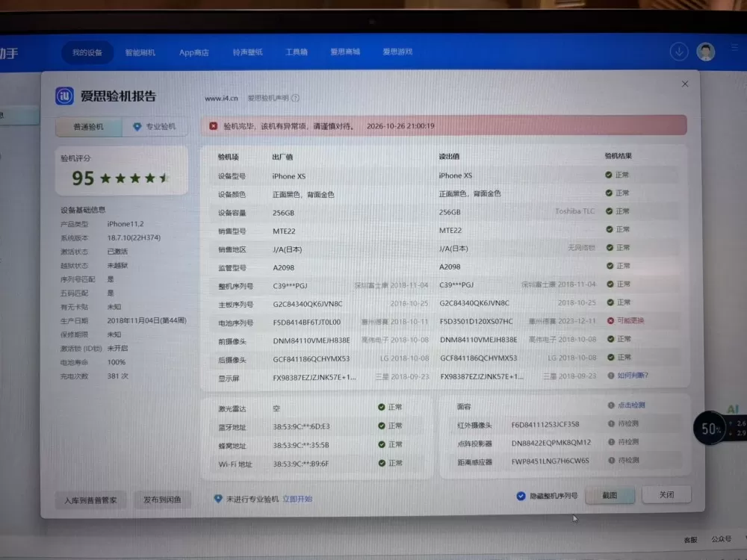Image resolution: width=747 pixels, height=560 pixels.
Task: Click green check icon for 主板序列号 row
Action: 610,302
